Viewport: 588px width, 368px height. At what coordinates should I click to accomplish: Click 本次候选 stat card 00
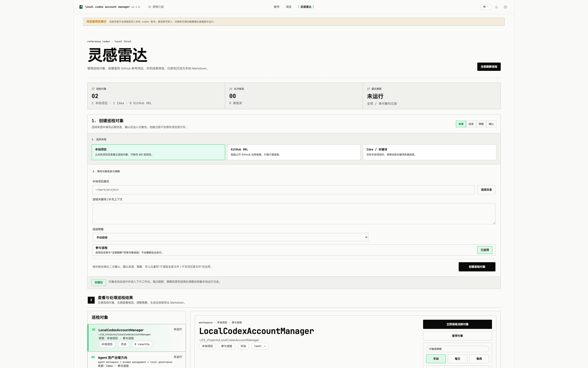coord(294,96)
